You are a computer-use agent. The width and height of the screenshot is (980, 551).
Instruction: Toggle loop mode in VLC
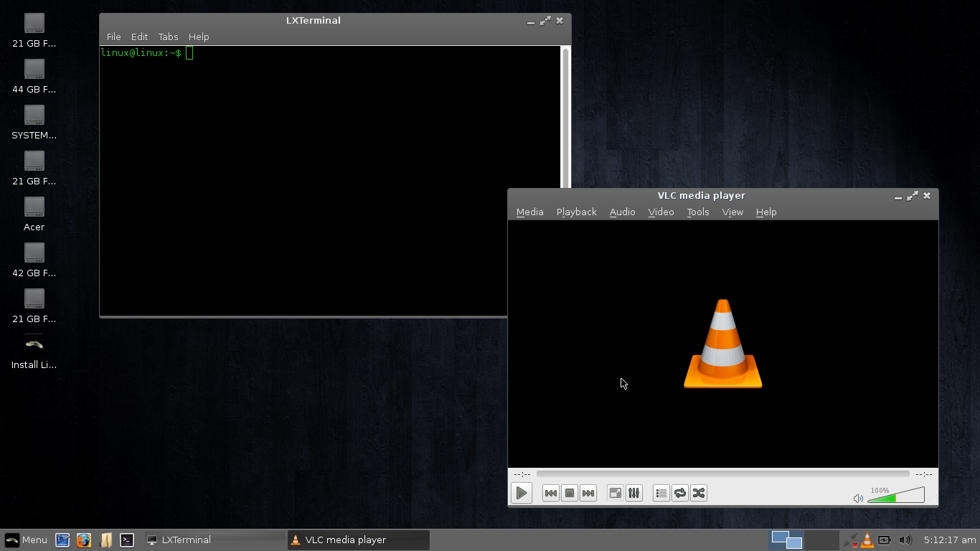click(680, 493)
